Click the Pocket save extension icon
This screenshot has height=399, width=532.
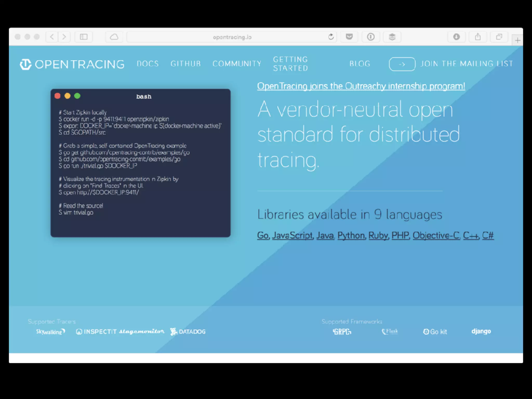point(349,37)
